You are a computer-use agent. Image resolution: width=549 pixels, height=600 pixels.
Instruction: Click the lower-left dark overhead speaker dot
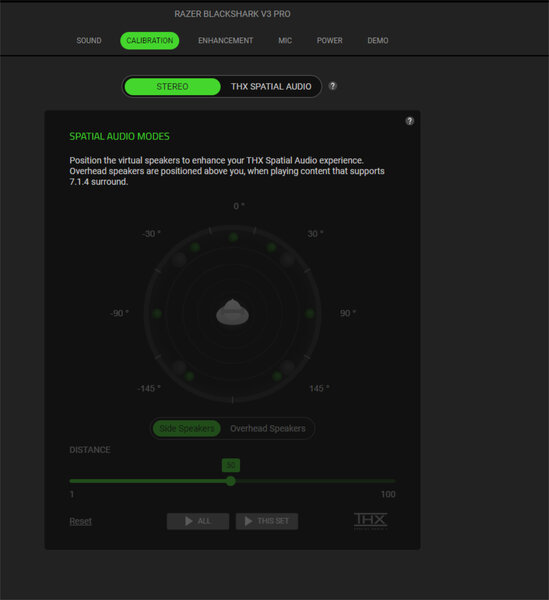179,367
